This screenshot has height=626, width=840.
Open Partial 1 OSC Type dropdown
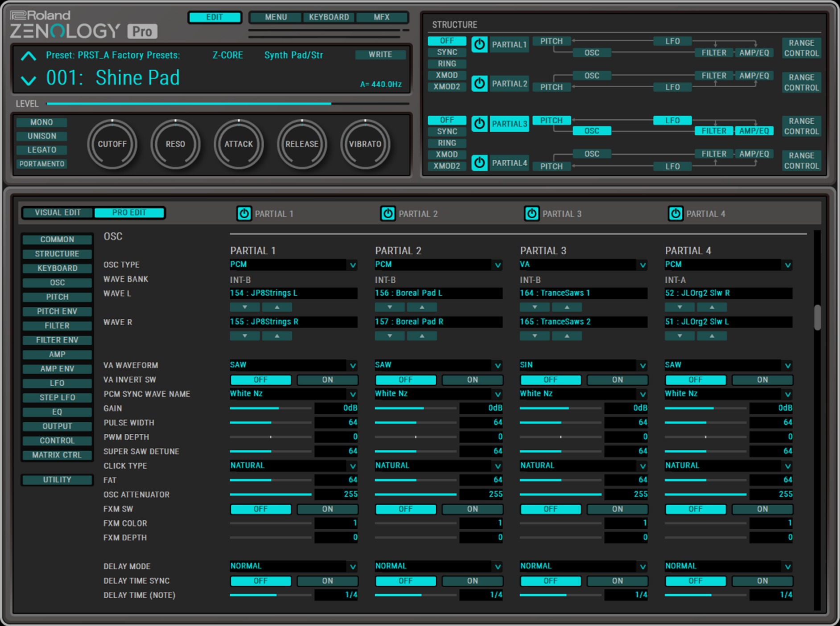293,265
